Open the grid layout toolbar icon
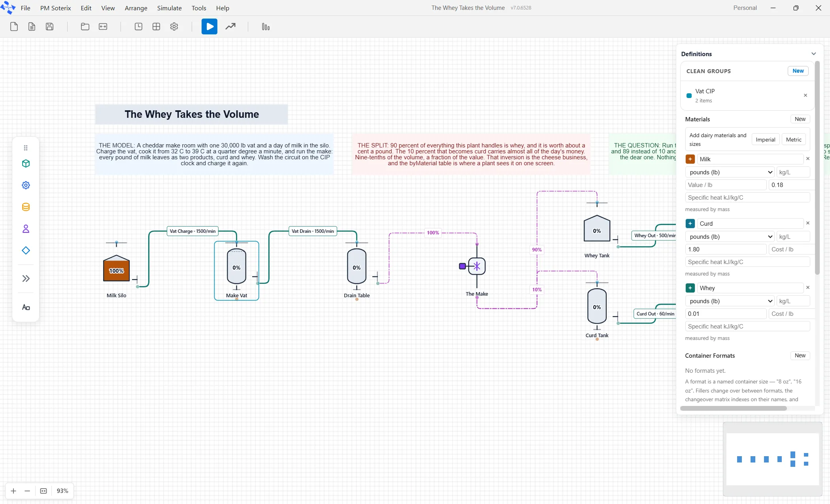Screen dimensions: 830x504 pyautogui.click(x=156, y=26)
